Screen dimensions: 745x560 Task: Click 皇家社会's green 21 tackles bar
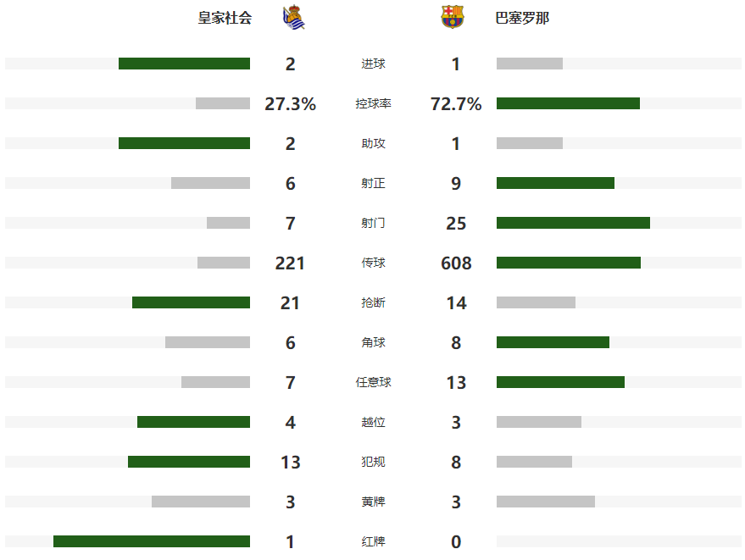[191, 302]
